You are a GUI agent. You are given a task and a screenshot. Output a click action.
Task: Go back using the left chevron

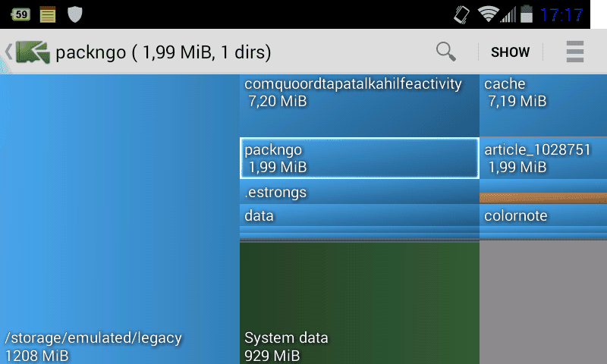click(8, 52)
